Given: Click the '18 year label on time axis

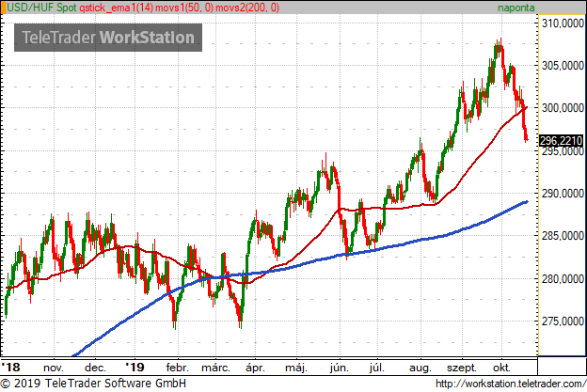Looking at the screenshot, I should tap(10, 367).
